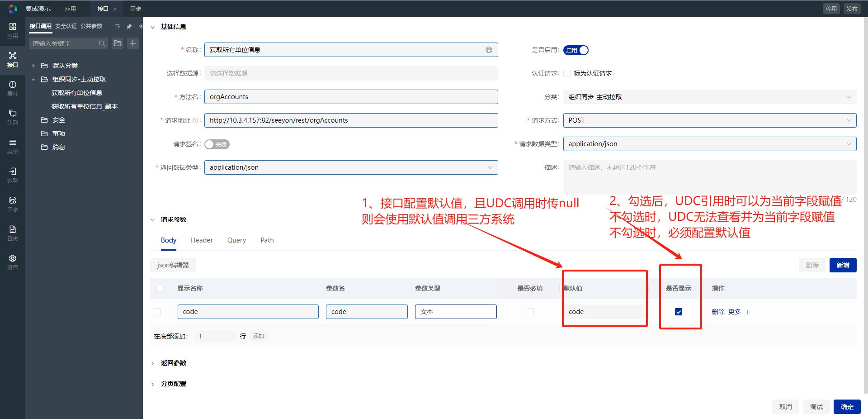Click the new folder icon button
The image size is (868, 419).
click(118, 43)
